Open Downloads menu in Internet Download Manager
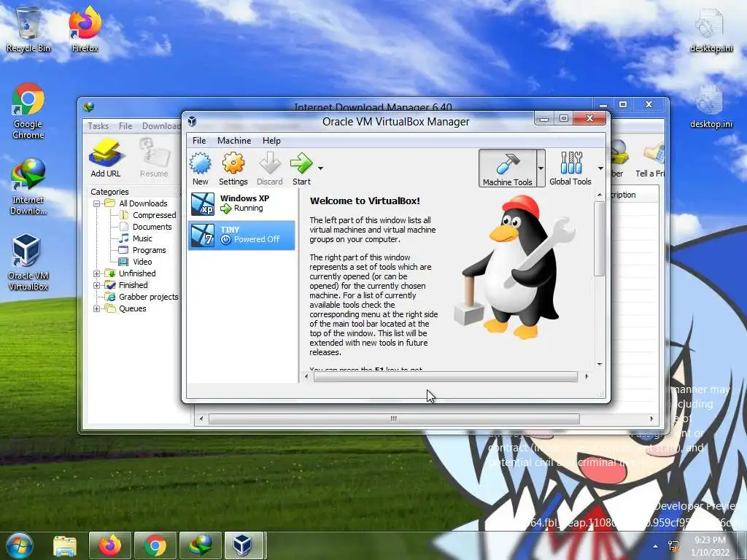 [x=161, y=125]
